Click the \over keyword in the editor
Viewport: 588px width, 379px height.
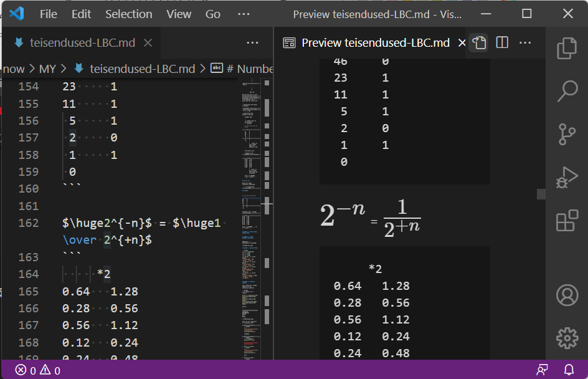point(80,240)
